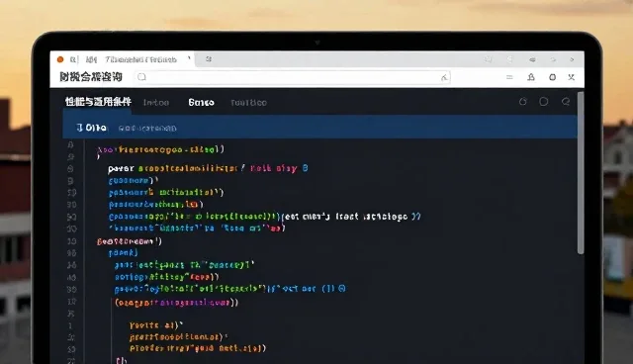Click the pink 'Beo9tiream' code line
Screen dimensions: 633x364
pyautogui.click(x=130, y=241)
